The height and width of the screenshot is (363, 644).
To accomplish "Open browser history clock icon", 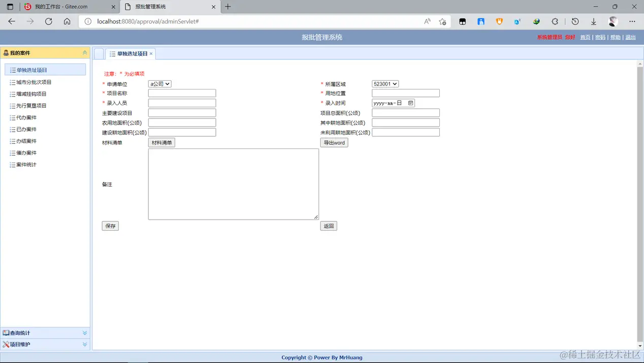I will click(575, 21).
